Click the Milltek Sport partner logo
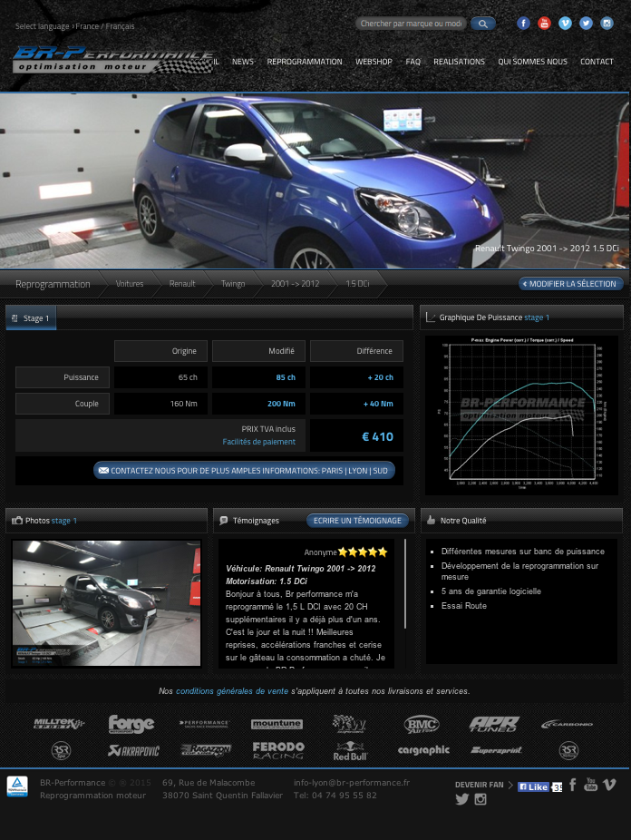 coord(59,724)
